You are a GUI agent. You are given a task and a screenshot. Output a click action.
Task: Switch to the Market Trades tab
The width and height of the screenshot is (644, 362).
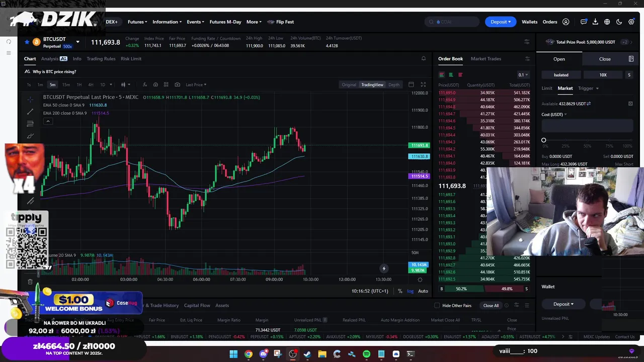486,59
